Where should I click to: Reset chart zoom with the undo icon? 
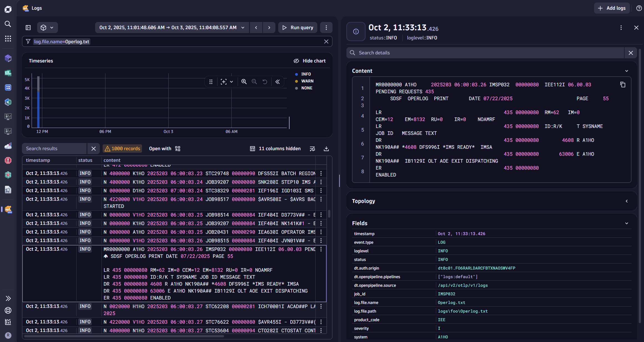pyautogui.click(x=265, y=82)
